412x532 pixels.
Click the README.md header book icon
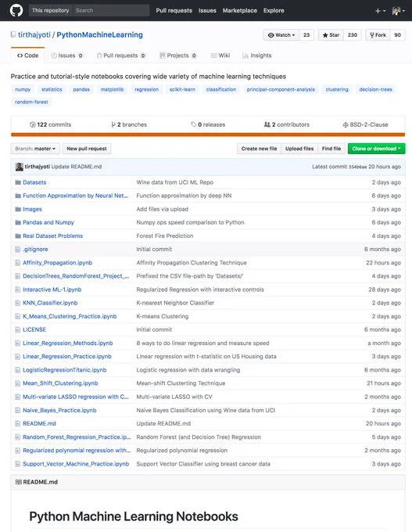point(18,482)
